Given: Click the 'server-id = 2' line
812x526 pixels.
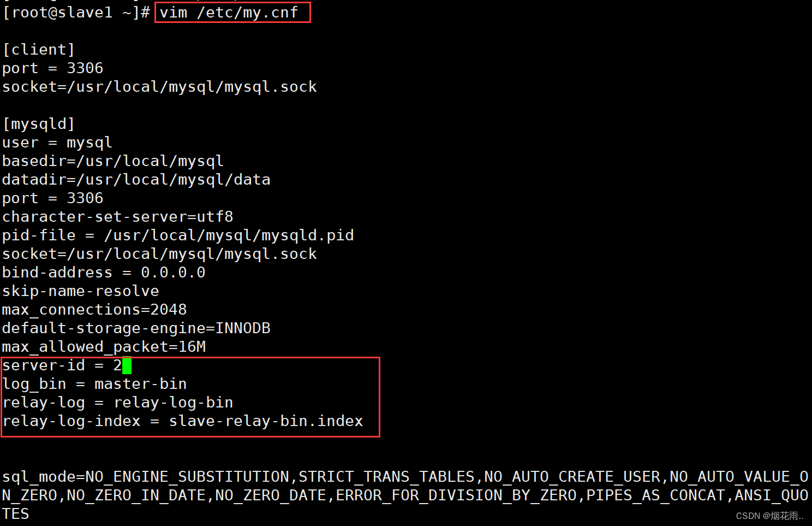Looking at the screenshot, I should click(62, 365).
